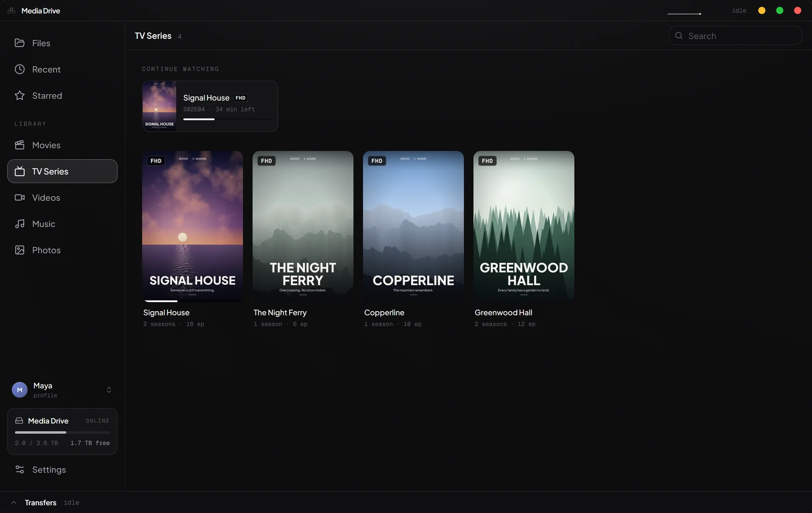812x513 pixels.
Task: Click the idle status in title bar
Action: [x=739, y=11]
